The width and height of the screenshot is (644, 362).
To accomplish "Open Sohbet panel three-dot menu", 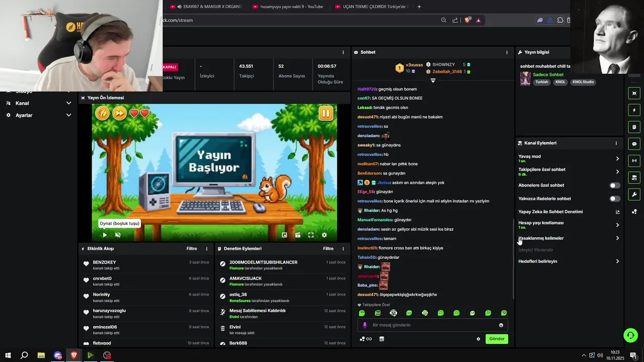I will pos(507,52).
